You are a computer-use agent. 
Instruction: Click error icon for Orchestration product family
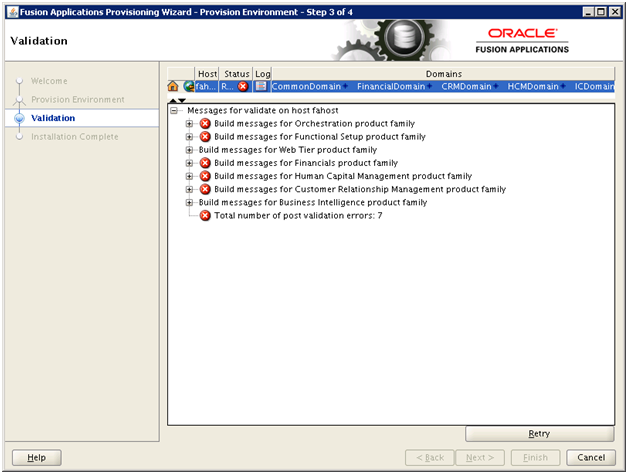coord(205,123)
